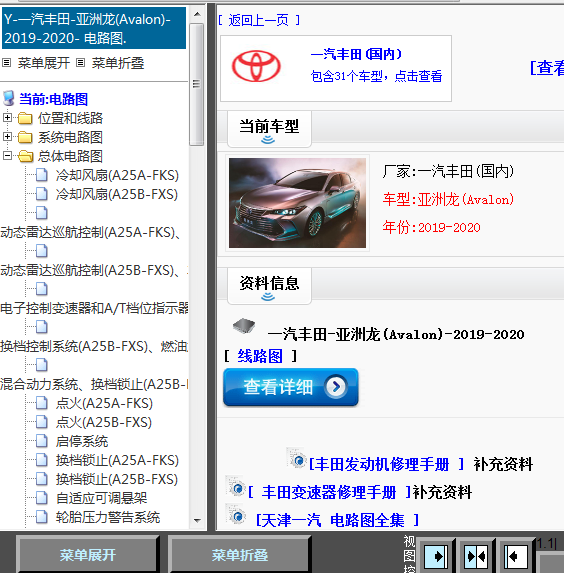Open 启停系统 diagram

[x=82, y=441]
